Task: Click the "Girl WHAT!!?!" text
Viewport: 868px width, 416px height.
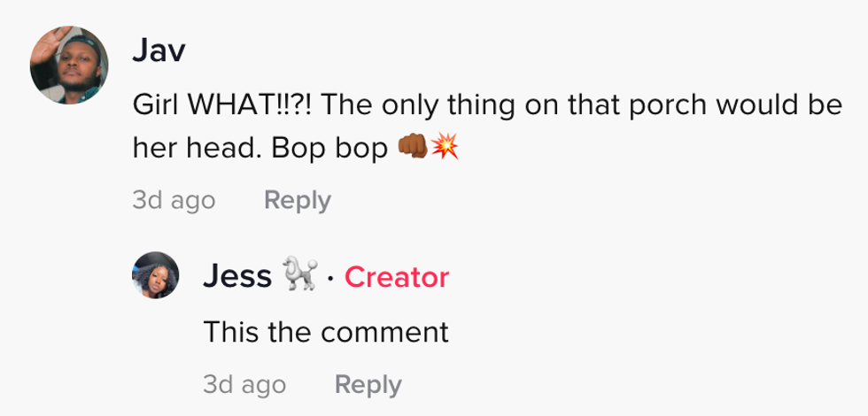Action: [x=225, y=105]
